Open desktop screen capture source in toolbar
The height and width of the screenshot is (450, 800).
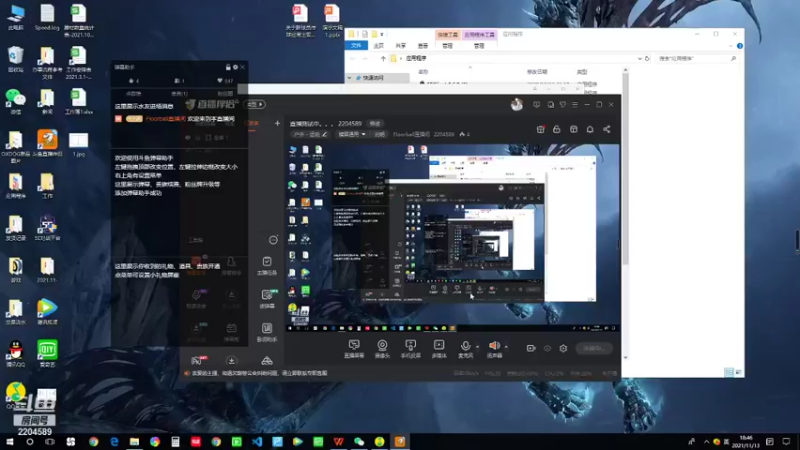click(x=354, y=348)
